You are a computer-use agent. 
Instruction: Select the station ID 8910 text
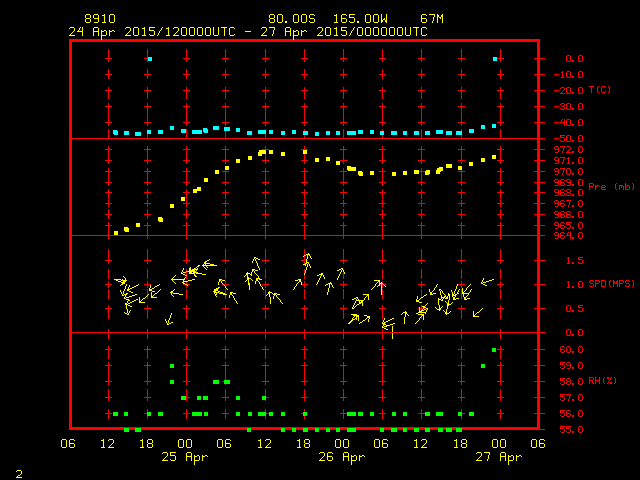tap(100, 19)
